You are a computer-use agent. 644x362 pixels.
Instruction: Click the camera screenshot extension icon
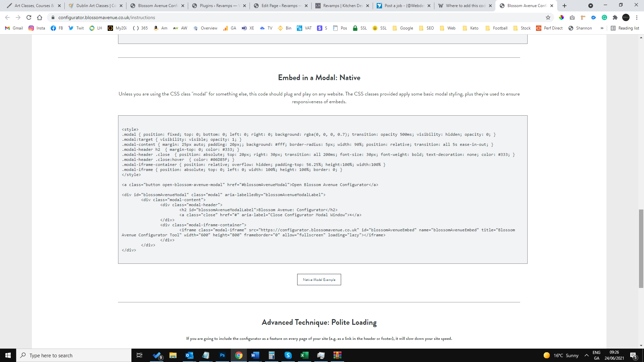pyautogui.click(x=572, y=17)
